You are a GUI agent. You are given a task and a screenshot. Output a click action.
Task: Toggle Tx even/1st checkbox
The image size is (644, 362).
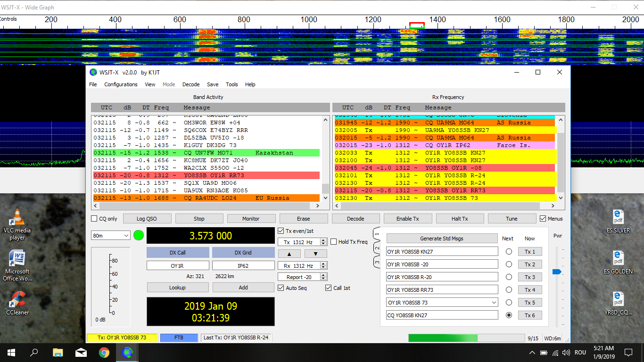281,231
